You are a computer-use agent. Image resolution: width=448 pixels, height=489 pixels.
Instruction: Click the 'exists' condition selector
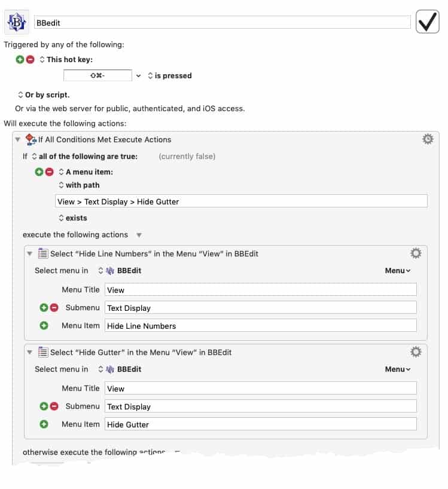tap(73, 218)
